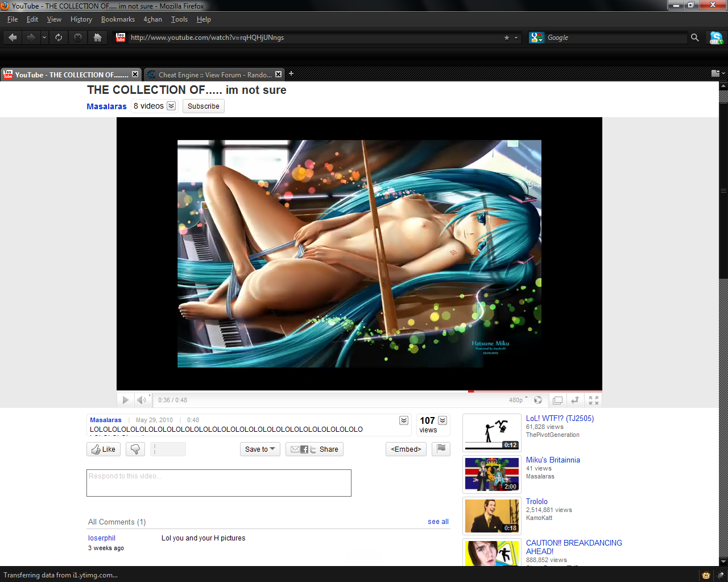Screen dimensions: 728x582
Task: Switch to the Cheat Engine forum tab
Action: 214,75
